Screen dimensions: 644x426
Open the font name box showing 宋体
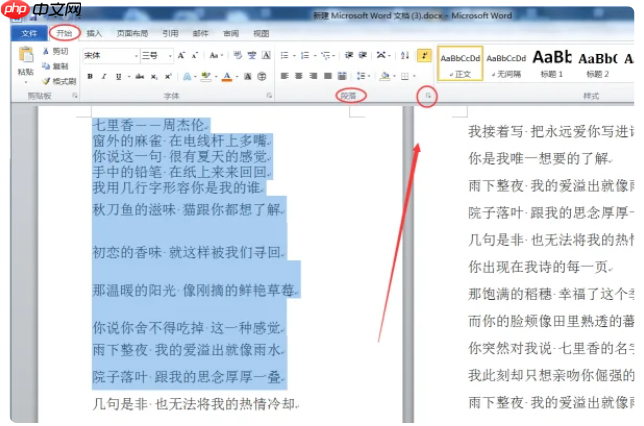(x=111, y=55)
